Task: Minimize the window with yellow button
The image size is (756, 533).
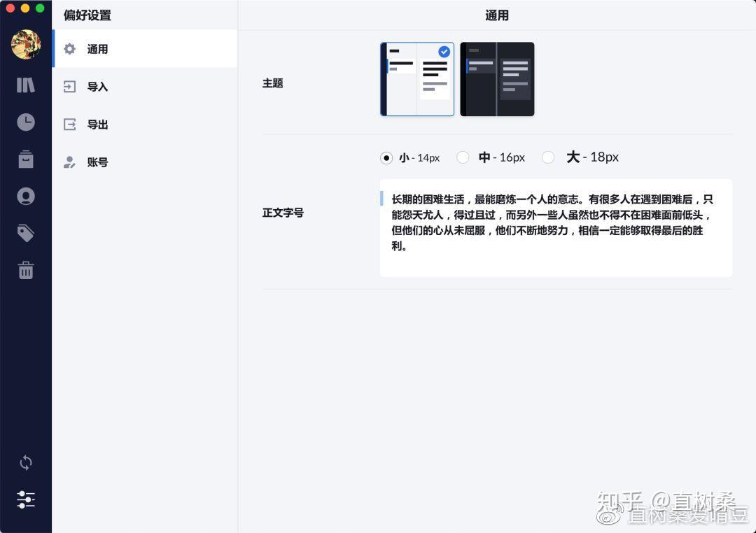Action: tap(25, 8)
